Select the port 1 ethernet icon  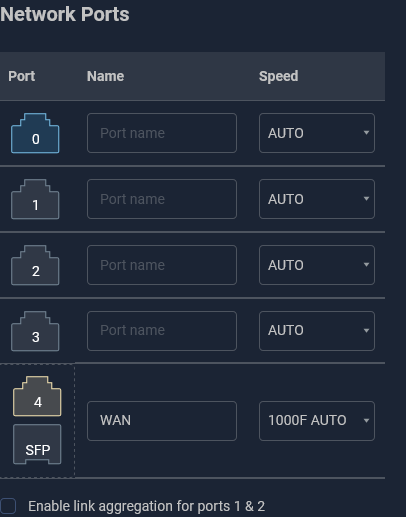pos(35,199)
